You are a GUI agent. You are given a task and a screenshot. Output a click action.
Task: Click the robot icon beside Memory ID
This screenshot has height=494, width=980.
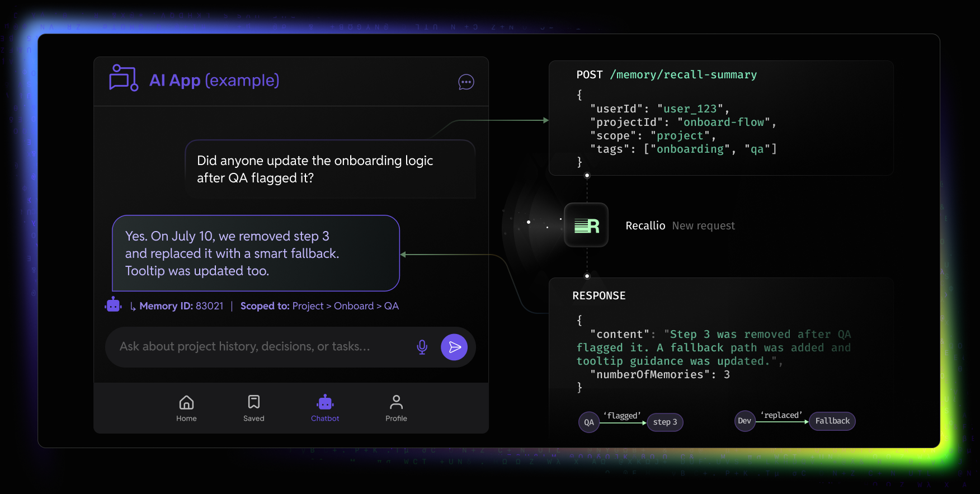pos(114,305)
